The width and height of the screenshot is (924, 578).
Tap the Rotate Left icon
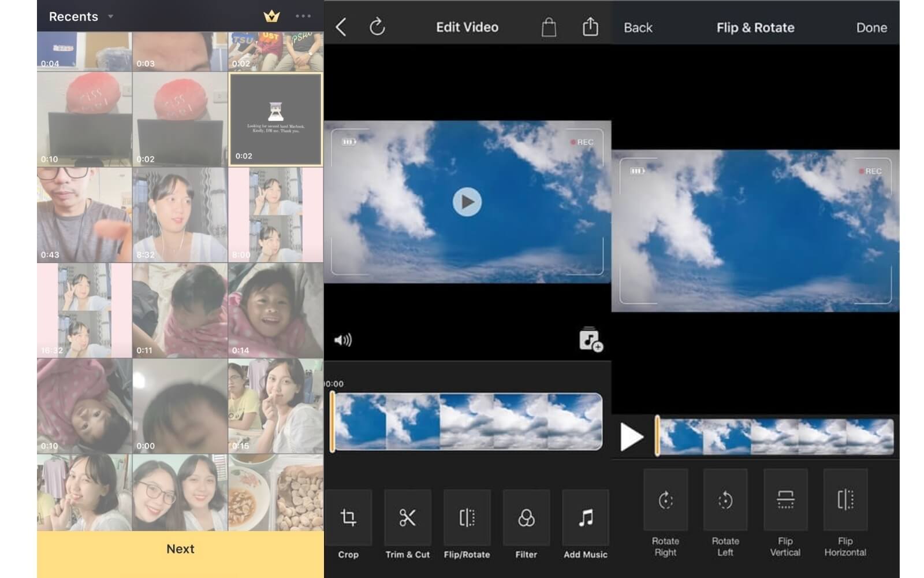(x=725, y=501)
